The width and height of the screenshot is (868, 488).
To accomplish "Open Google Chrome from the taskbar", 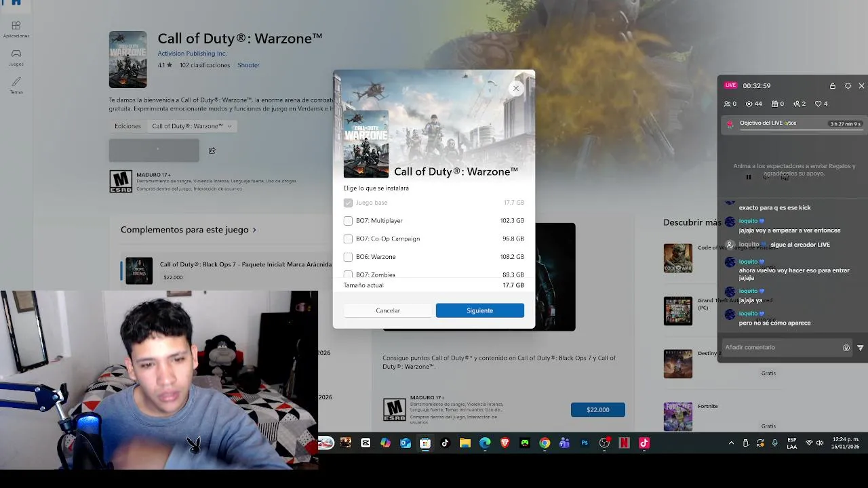I will coord(545,443).
